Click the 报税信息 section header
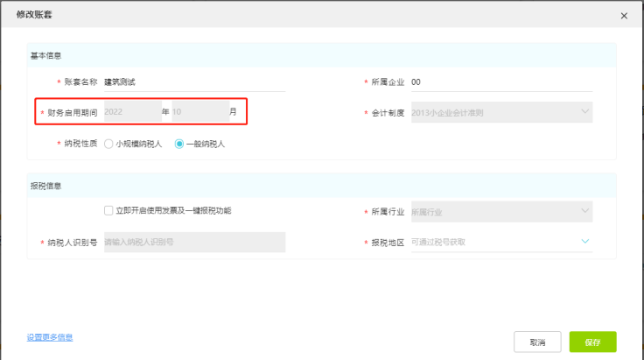644x360 pixels. tap(46, 186)
